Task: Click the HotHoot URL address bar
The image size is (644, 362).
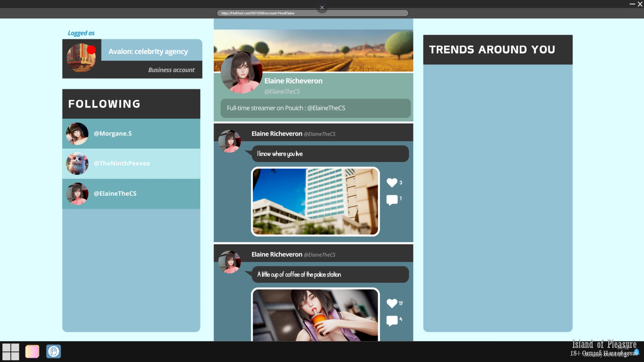Action: click(x=312, y=13)
